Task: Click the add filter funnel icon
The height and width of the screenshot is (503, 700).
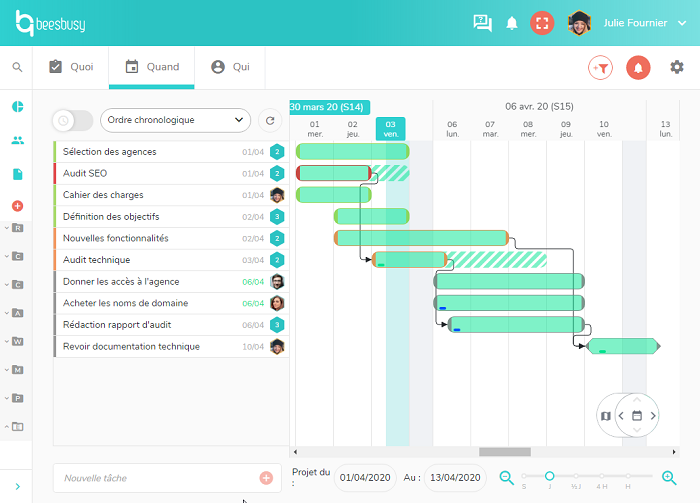Action: pyautogui.click(x=600, y=67)
